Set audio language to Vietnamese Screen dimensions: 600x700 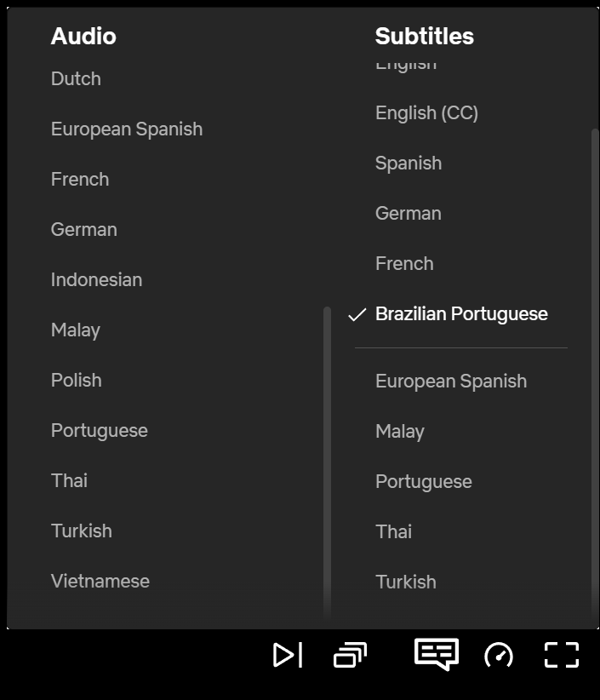(100, 582)
